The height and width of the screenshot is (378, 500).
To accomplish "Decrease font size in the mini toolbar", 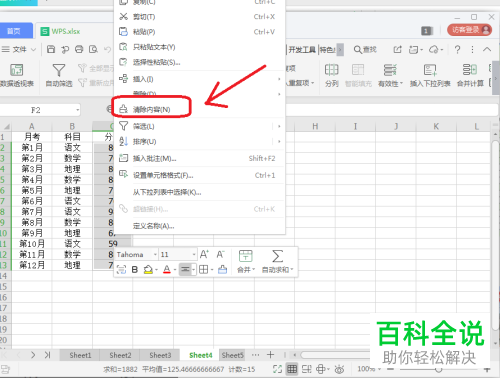I will click(220, 255).
